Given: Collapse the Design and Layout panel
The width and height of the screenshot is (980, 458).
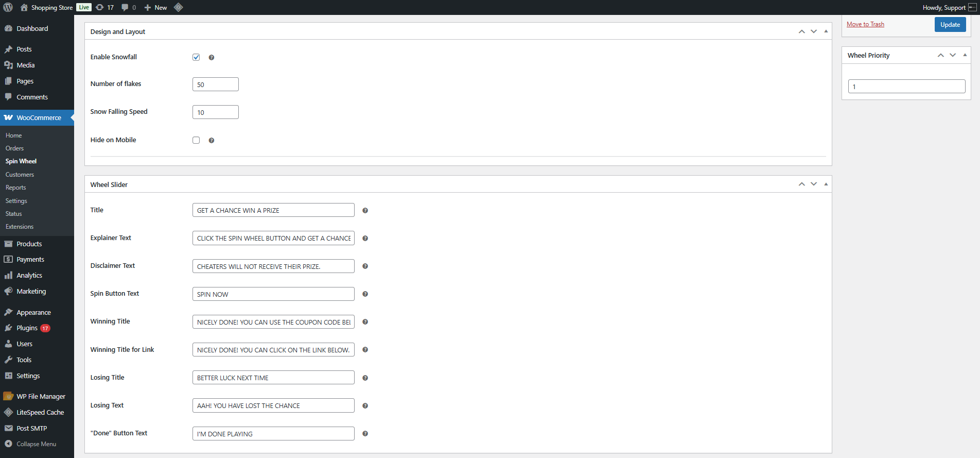Looking at the screenshot, I should pyautogui.click(x=826, y=31).
